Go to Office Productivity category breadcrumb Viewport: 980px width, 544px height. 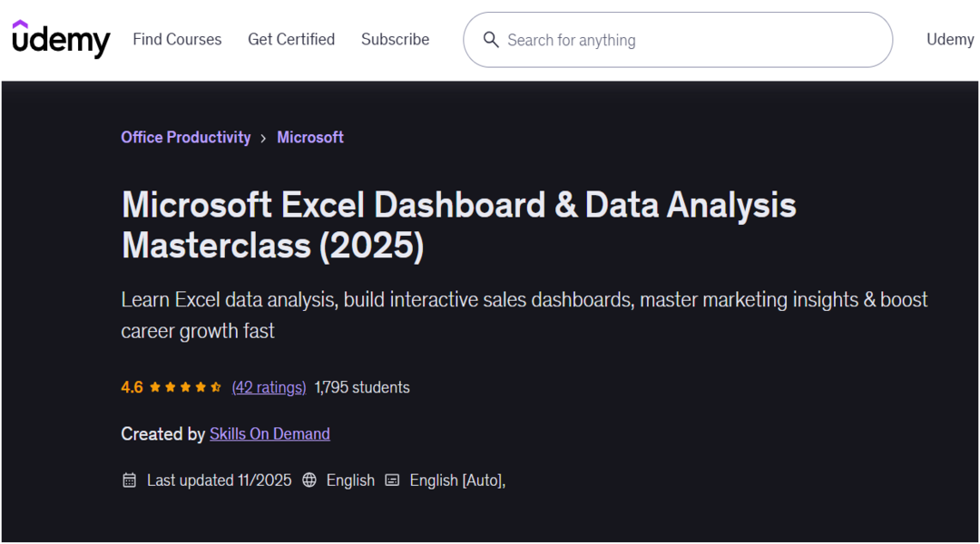coord(186,138)
